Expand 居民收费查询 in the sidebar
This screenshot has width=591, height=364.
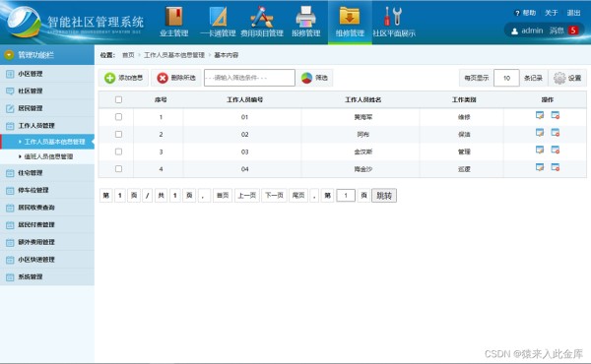click(47, 208)
